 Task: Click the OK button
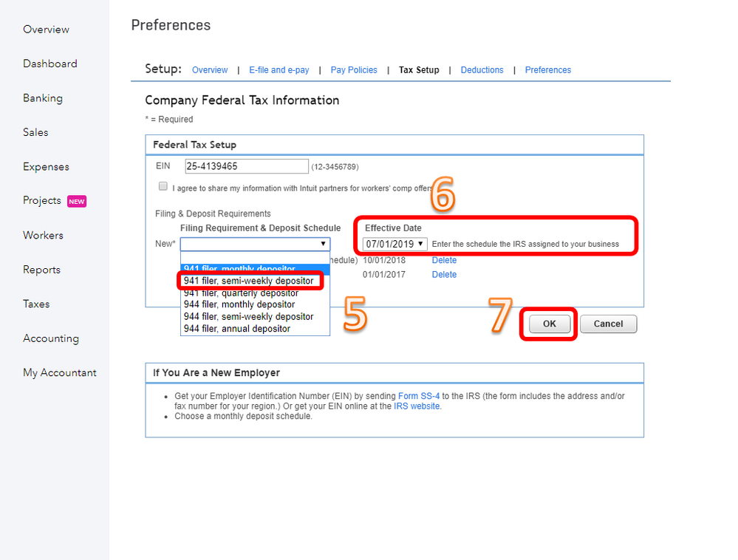pos(550,324)
